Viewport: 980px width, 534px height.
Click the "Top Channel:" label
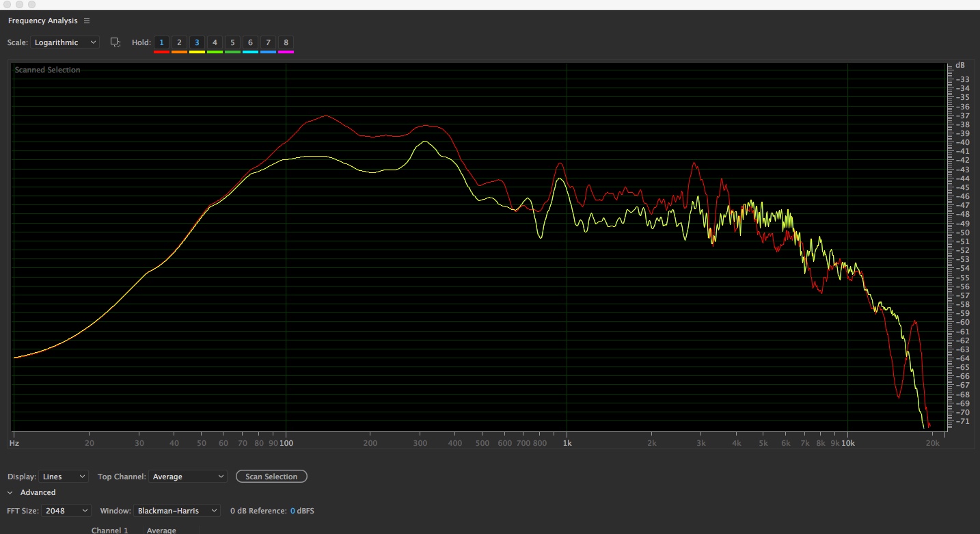[122, 477]
